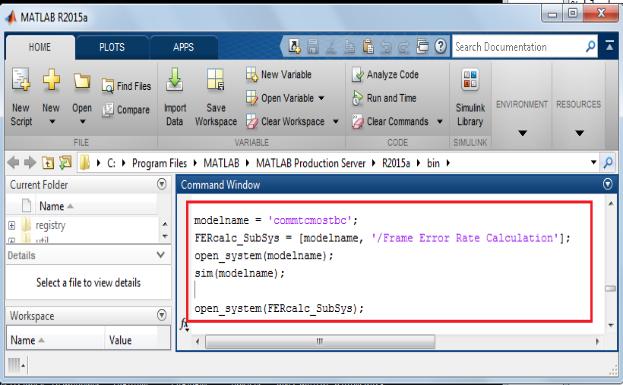Screen dimensions: 623x385
Task: Go back to the previous folder
Action: [13, 163]
